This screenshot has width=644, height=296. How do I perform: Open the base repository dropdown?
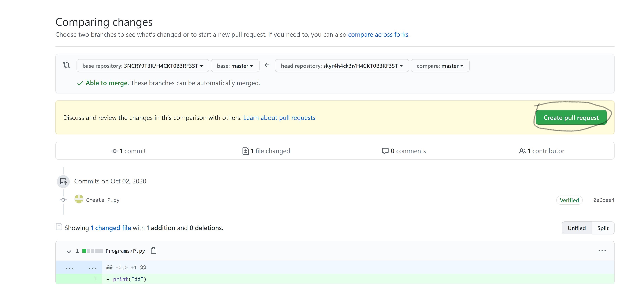(x=143, y=66)
